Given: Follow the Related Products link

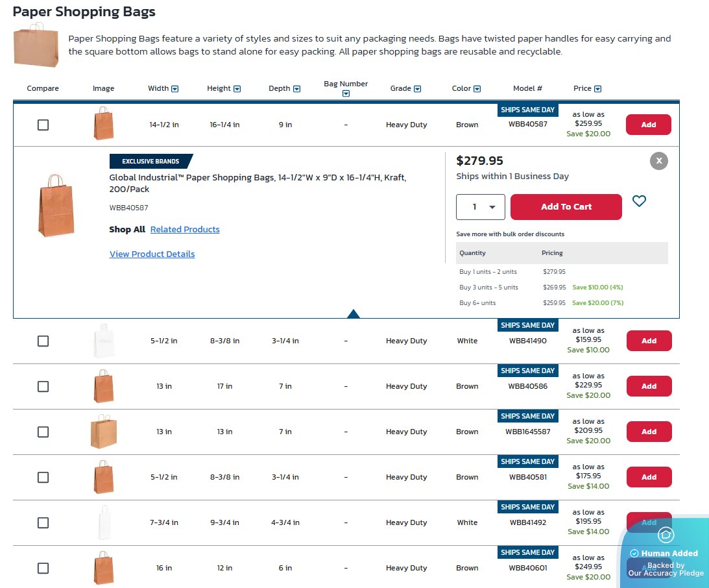Looking at the screenshot, I should 185,230.
